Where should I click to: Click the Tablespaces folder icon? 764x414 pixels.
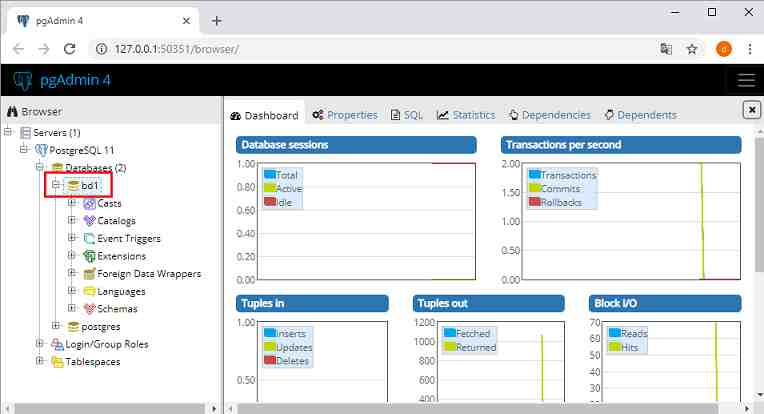57,362
